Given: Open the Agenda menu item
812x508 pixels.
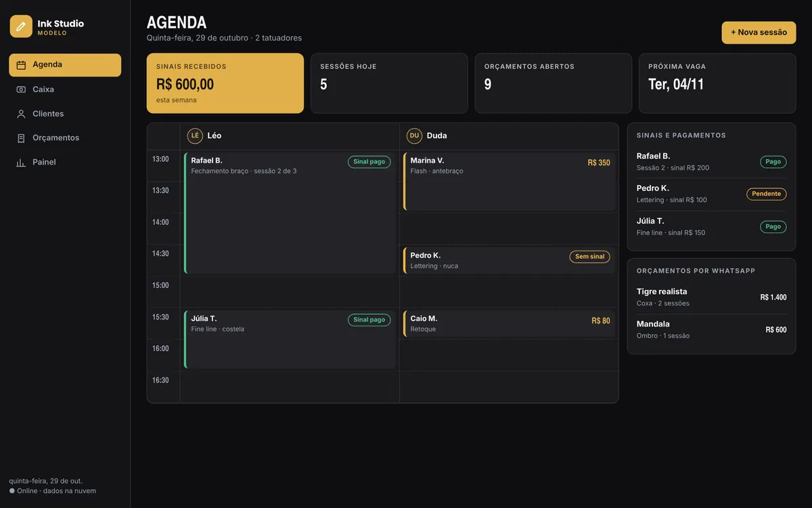Looking at the screenshot, I should 65,65.
